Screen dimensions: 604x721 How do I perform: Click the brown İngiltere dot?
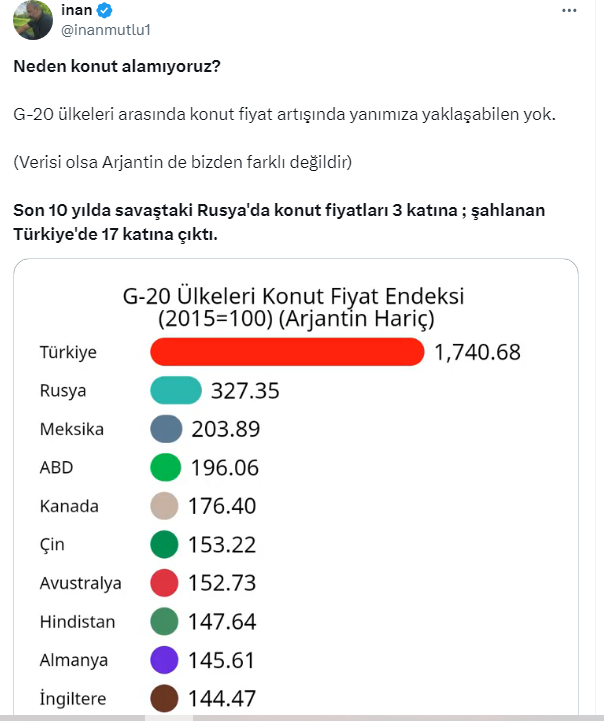pyautogui.click(x=164, y=698)
